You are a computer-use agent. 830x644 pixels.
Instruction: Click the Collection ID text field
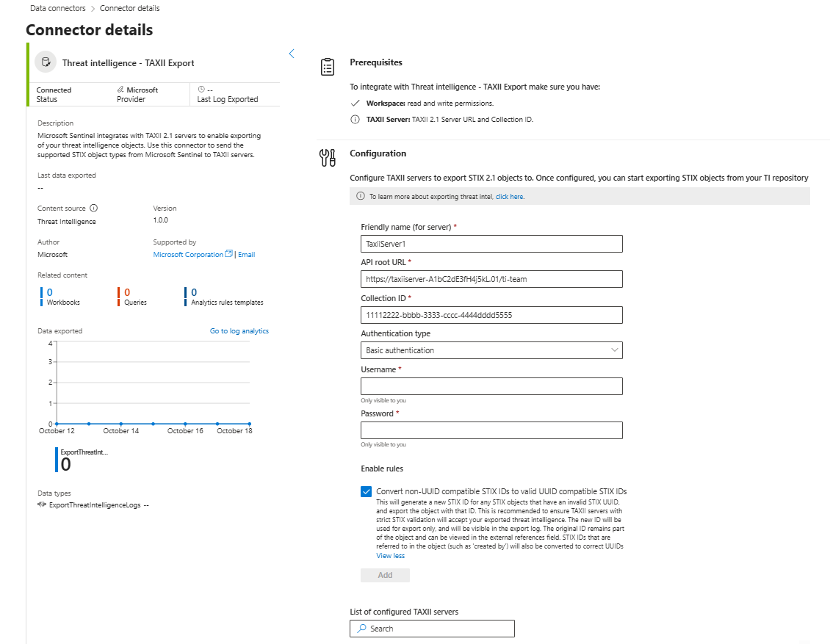tap(491, 315)
